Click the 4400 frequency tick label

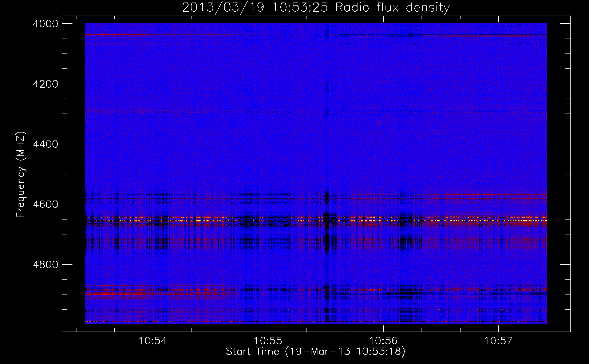tap(46, 144)
